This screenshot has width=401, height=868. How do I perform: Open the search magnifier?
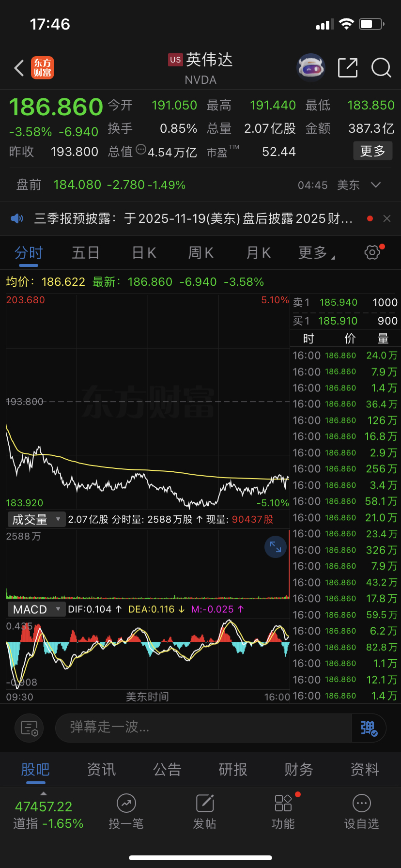[x=381, y=68]
